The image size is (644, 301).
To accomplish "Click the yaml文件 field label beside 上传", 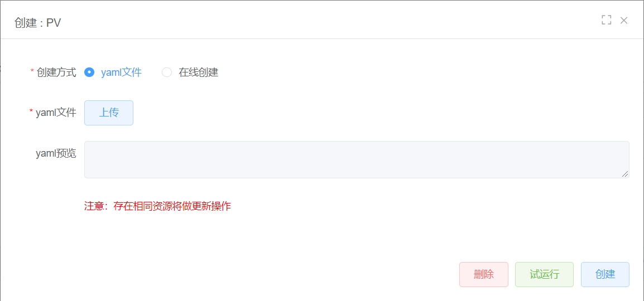I will pyautogui.click(x=56, y=113).
